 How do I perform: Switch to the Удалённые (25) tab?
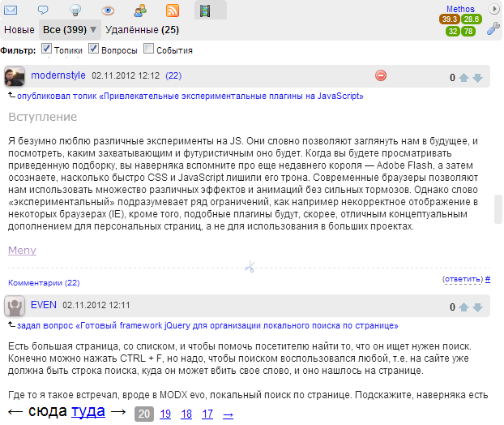pyautogui.click(x=142, y=30)
